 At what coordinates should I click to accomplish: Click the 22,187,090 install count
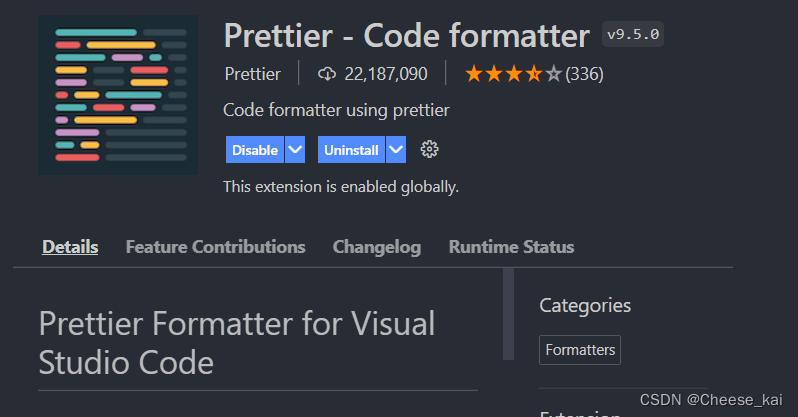(x=386, y=74)
